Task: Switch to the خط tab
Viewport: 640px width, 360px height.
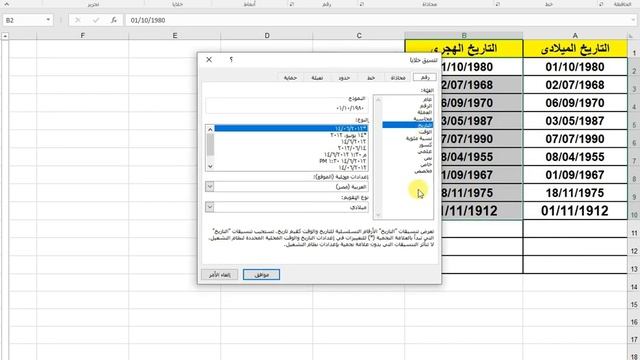Action: click(371, 78)
